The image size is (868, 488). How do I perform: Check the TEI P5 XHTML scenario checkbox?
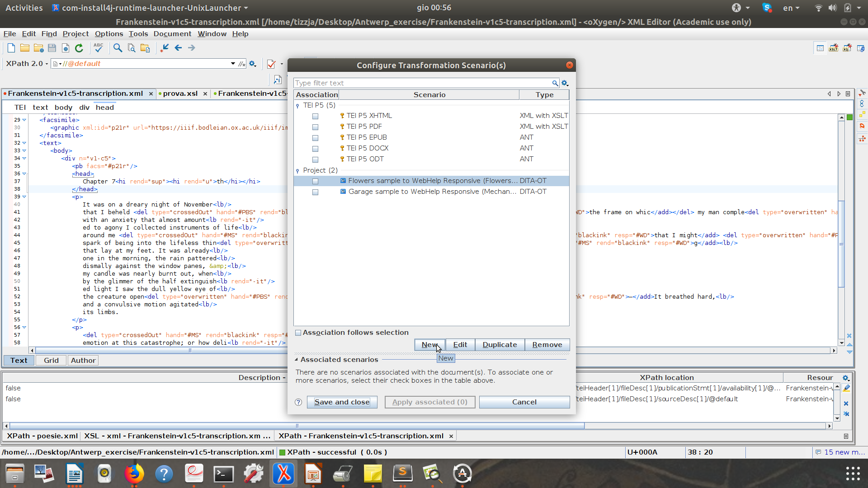[x=316, y=116]
